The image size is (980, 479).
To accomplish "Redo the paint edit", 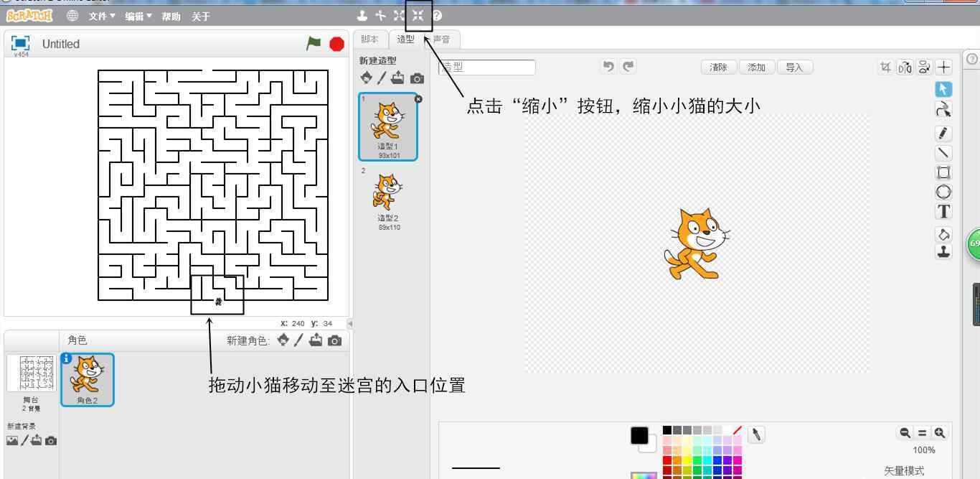I will click(x=628, y=67).
